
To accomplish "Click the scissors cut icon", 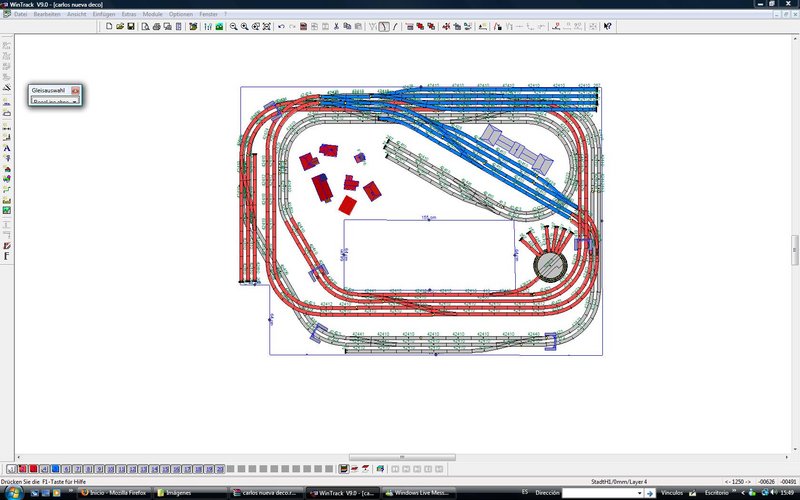I will tap(336, 27).
